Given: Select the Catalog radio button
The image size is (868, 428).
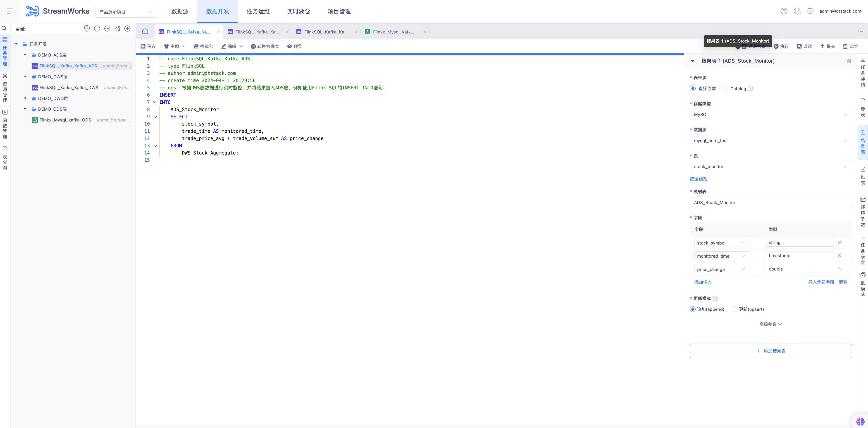Looking at the screenshot, I should [725, 88].
